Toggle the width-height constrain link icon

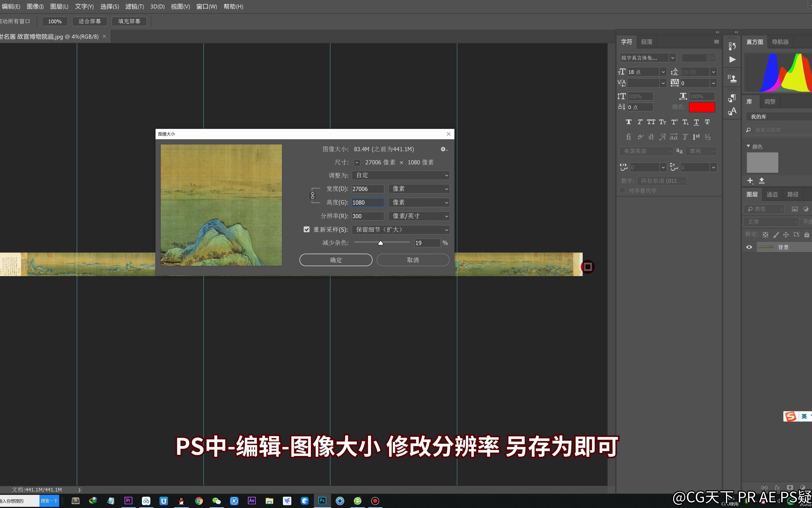pyautogui.click(x=313, y=195)
